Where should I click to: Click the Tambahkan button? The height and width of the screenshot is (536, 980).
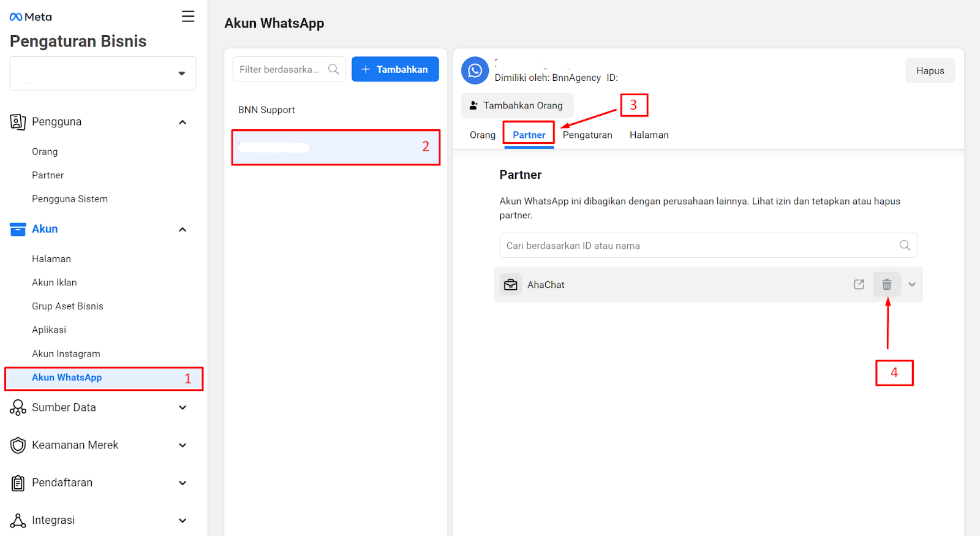395,69
